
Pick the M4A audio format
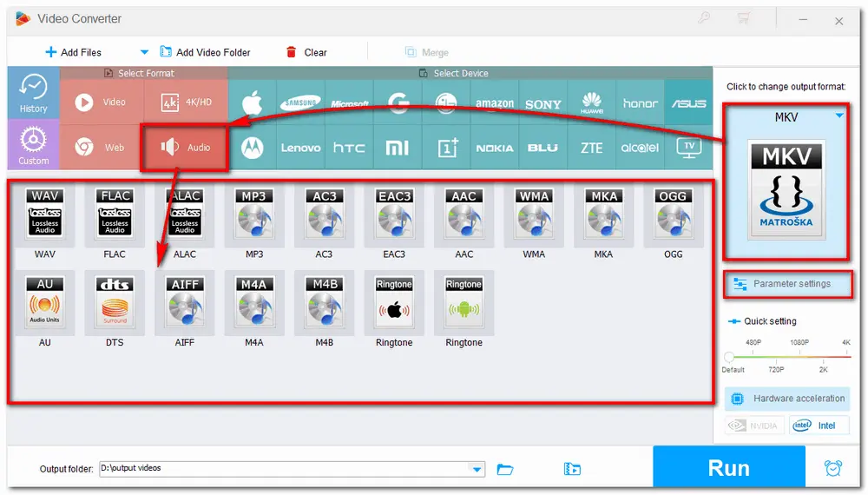point(254,303)
